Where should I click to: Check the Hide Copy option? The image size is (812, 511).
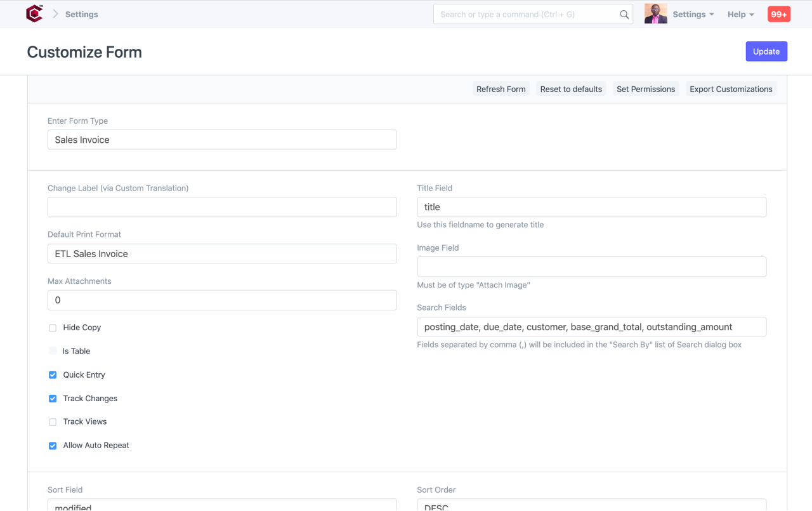(x=52, y=328)
